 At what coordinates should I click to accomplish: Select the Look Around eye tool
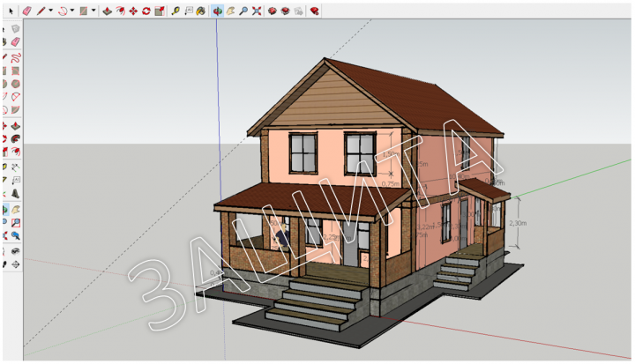click(15, 251)
